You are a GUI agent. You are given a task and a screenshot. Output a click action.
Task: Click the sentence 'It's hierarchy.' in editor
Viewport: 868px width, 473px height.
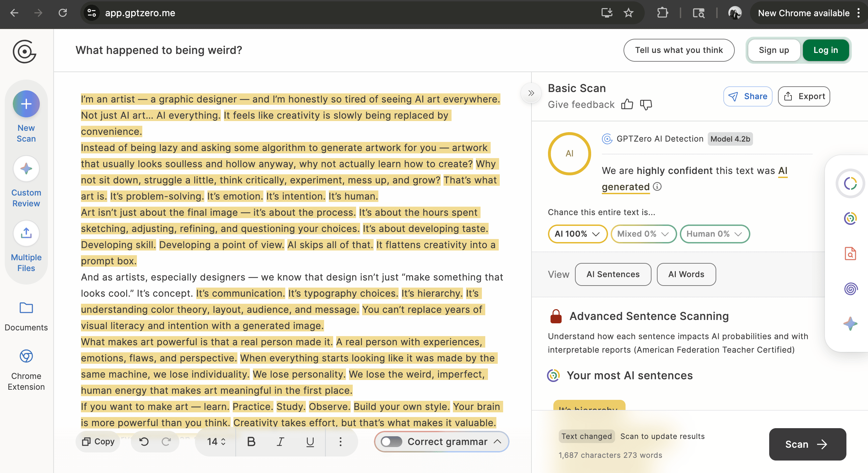pos(432,293)
